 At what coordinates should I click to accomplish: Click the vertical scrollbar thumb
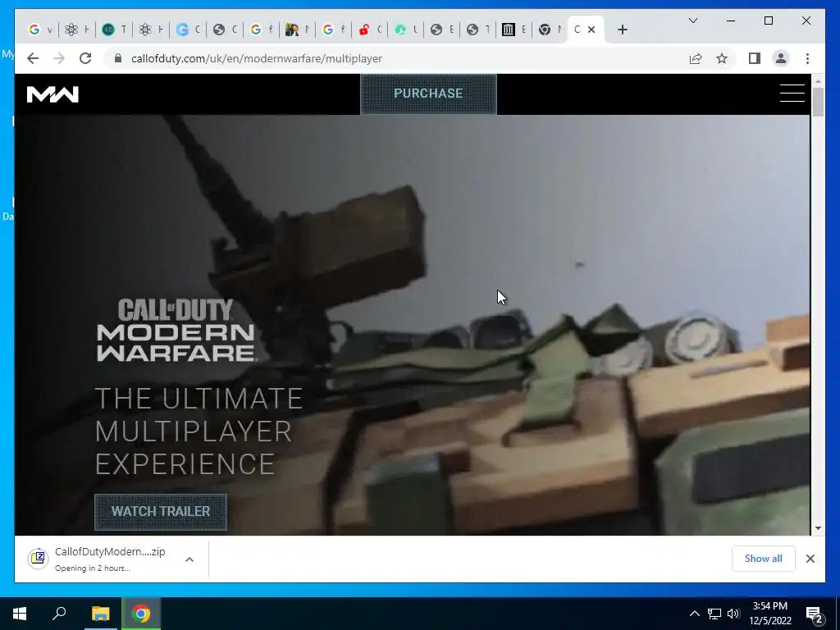tap(818, 102)
